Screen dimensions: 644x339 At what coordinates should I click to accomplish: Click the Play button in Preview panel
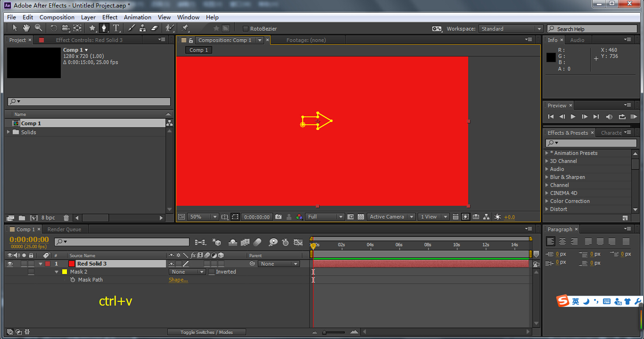(x=573, y=117)
